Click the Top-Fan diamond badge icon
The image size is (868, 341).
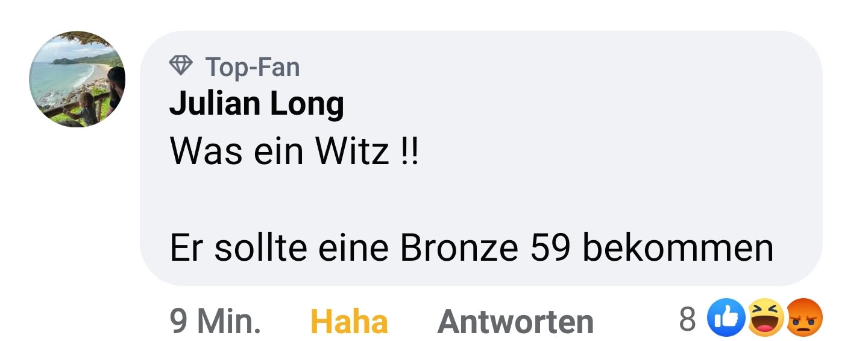tap(181, 66)
